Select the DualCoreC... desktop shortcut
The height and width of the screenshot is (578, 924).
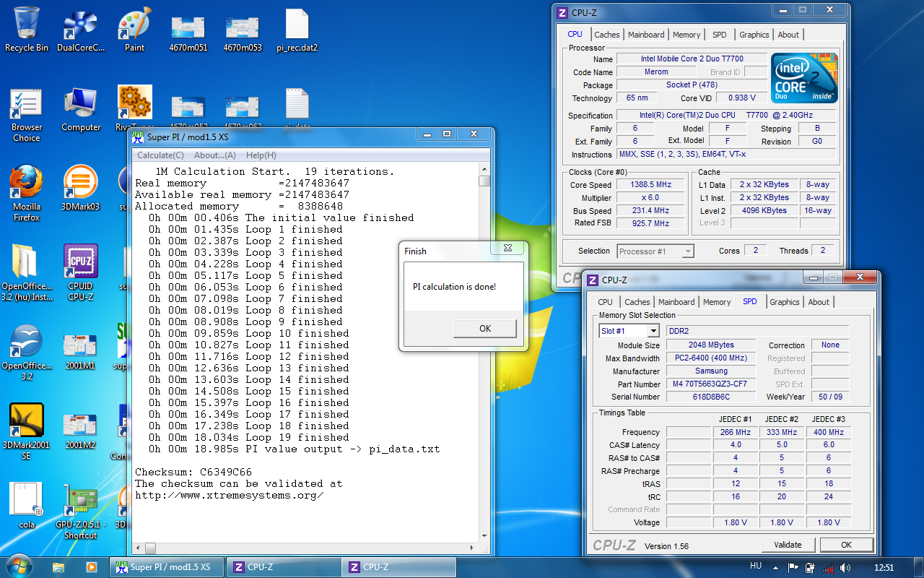pos(81,29)
